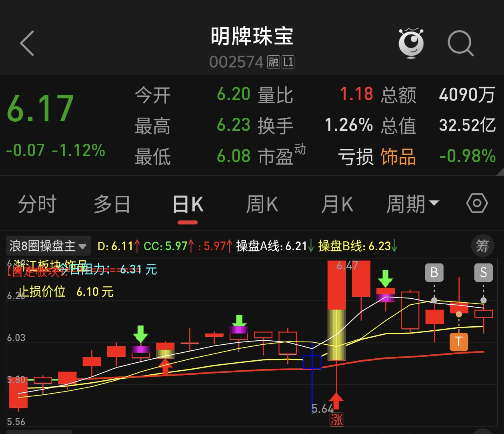The height and width of the screenshot is (434, 504).
Task: Tap the 量比 value 1.18
Action: click(x=356, y=94)
